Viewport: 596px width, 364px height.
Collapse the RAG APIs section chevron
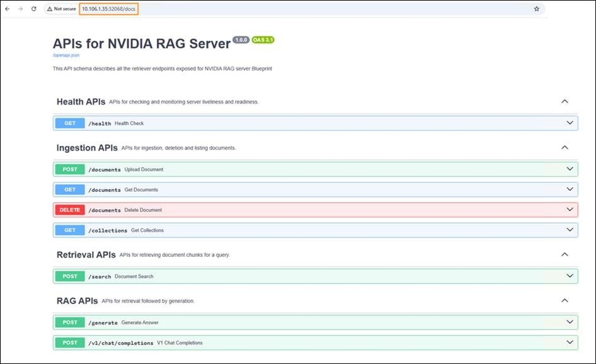tap(565, 300)
